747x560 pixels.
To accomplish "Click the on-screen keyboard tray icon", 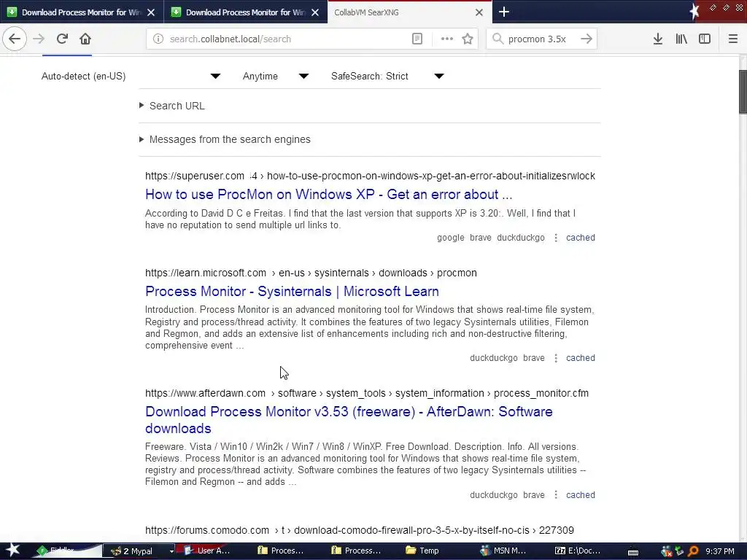I will click(633, 552).
